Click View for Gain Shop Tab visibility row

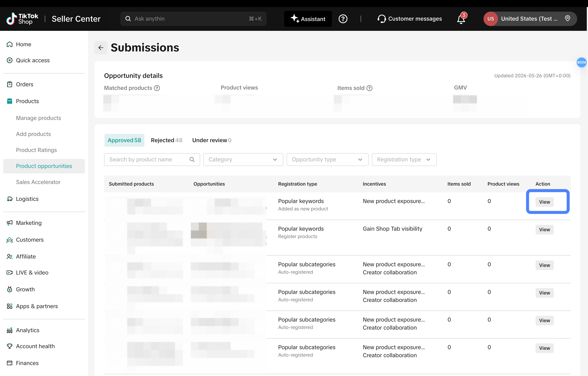(x=544, y=229)
